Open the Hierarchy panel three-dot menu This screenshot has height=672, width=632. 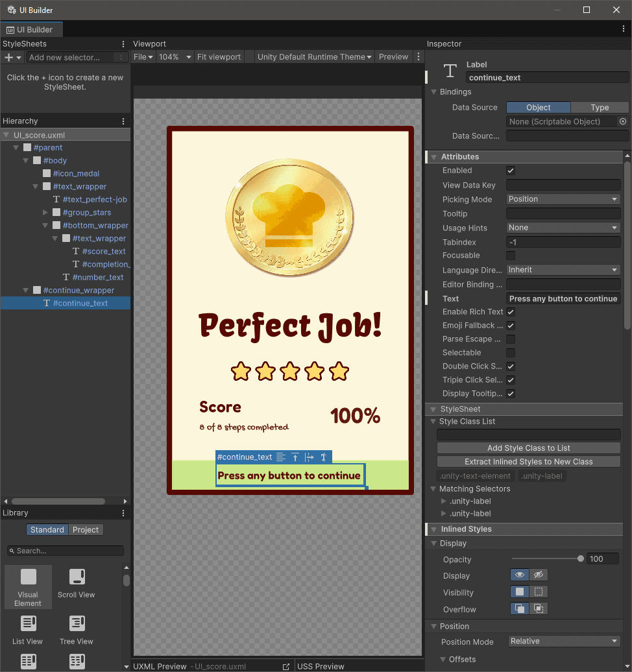click(x=123, y=121)
